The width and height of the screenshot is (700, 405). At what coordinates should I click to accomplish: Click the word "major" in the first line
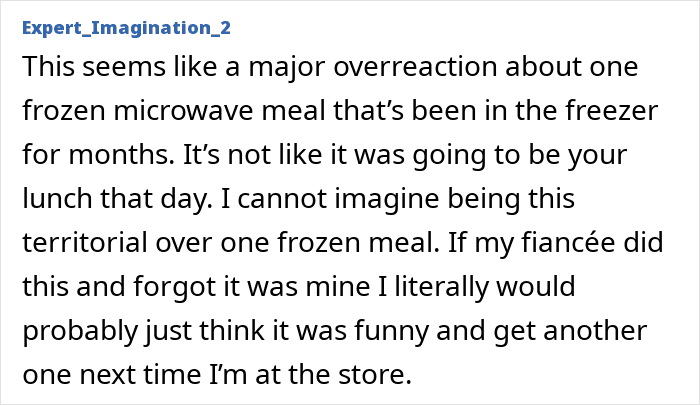coord(237,69)
